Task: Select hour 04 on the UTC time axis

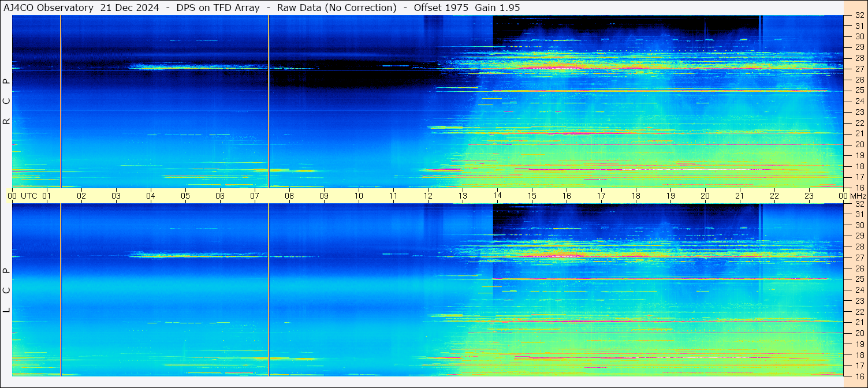Action: click(x=151, y=196)
